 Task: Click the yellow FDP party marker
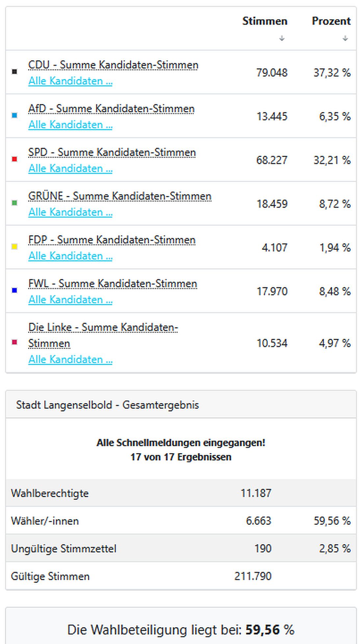click(14, 248)
